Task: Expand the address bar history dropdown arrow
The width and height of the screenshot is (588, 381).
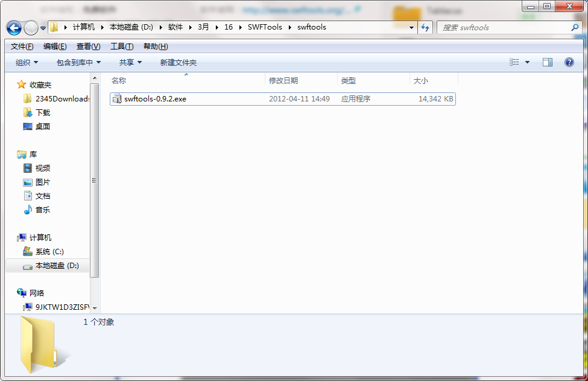Action: pyautogui.click(x=411, y=28)
